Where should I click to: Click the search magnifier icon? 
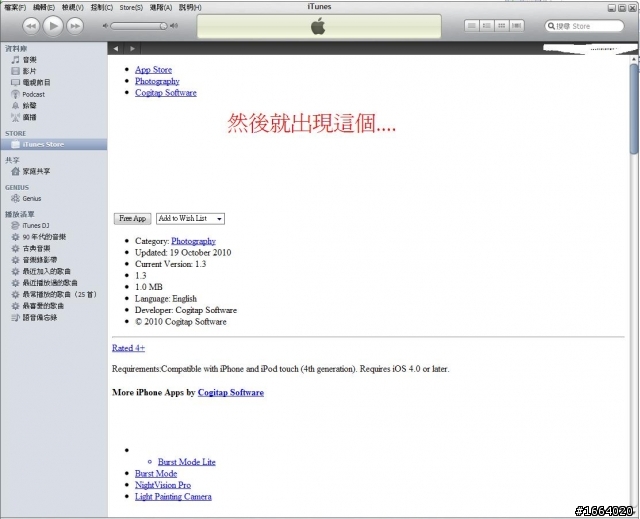click(551, 26)
